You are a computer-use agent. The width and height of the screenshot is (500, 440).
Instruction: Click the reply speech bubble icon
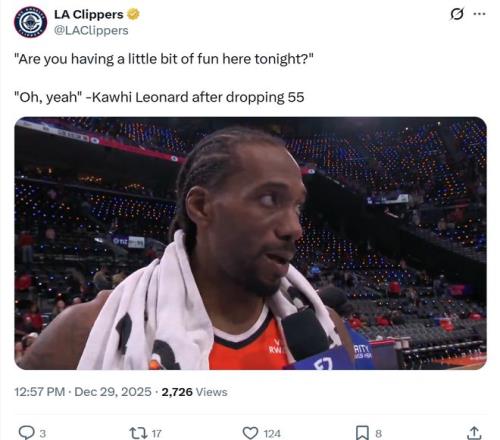(x=26, y=433)
